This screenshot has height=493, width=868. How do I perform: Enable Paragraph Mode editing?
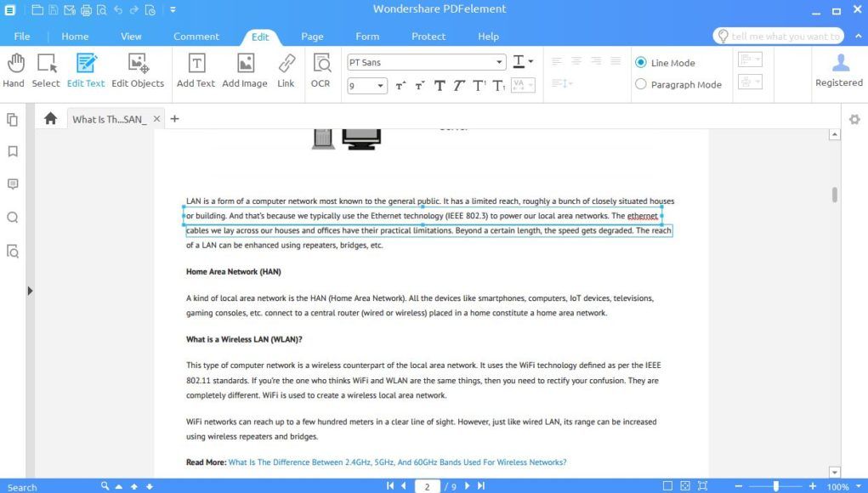642,84
